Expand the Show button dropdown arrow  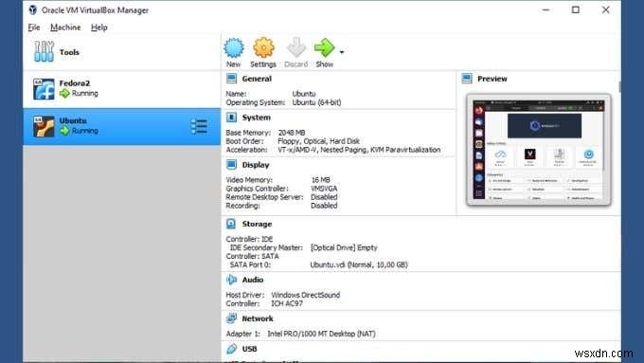342,52
